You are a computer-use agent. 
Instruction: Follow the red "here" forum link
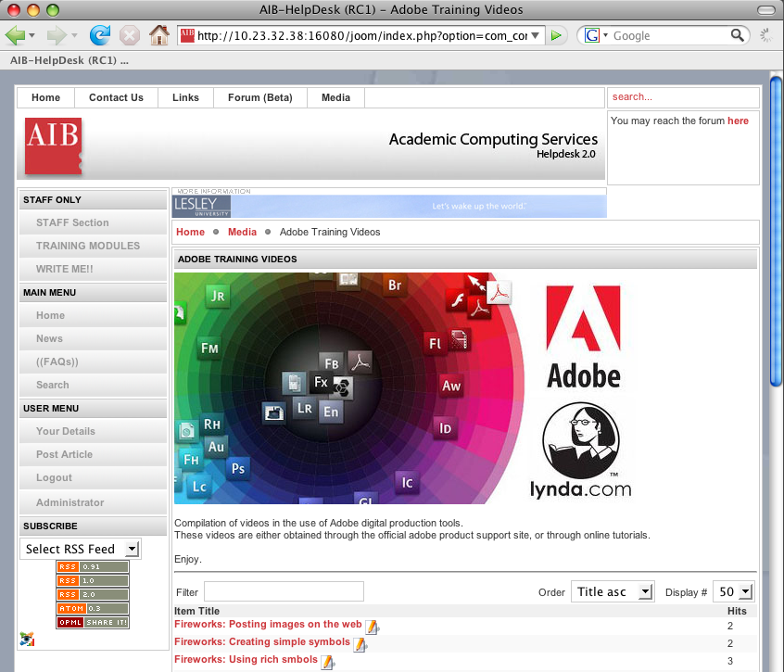click(x=738, y=120)
